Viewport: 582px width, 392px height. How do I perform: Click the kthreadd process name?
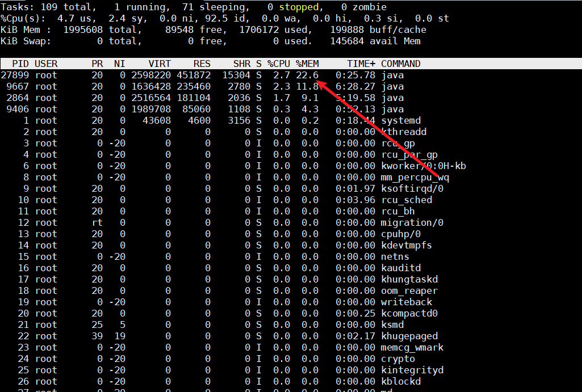(x=403, y=132)
